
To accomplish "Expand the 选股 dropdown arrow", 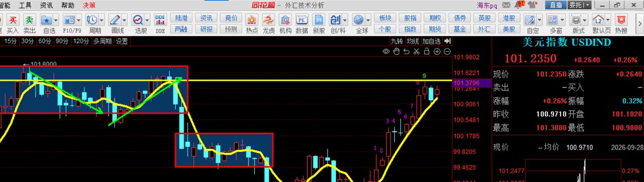I will (x=147, y=20).
